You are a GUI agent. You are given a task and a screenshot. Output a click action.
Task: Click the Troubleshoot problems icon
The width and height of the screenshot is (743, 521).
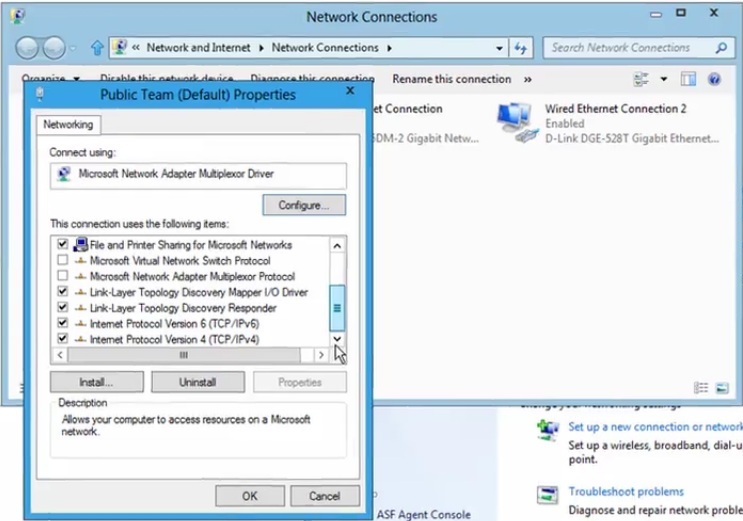[548, 495]
